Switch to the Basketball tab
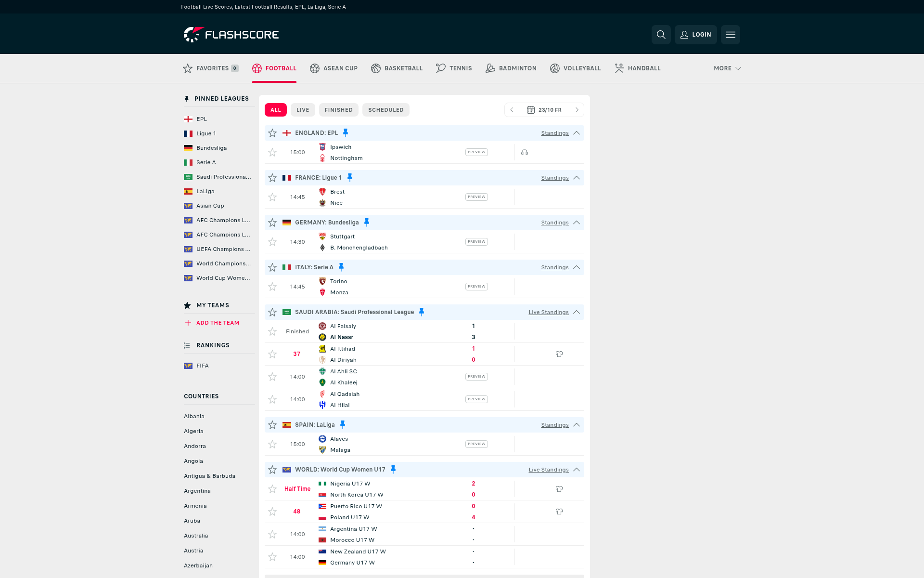This screenshot has width=924, height=578. tap(397, 68)
